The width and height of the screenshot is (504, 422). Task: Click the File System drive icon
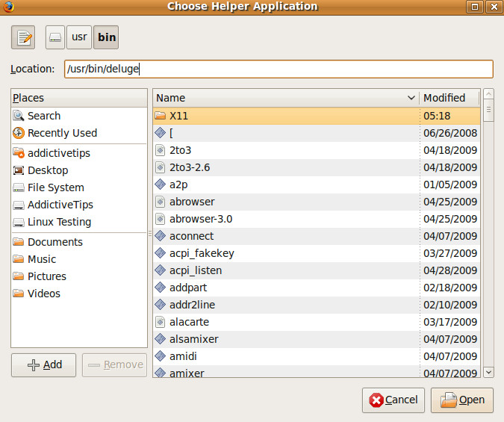(19, 187)
